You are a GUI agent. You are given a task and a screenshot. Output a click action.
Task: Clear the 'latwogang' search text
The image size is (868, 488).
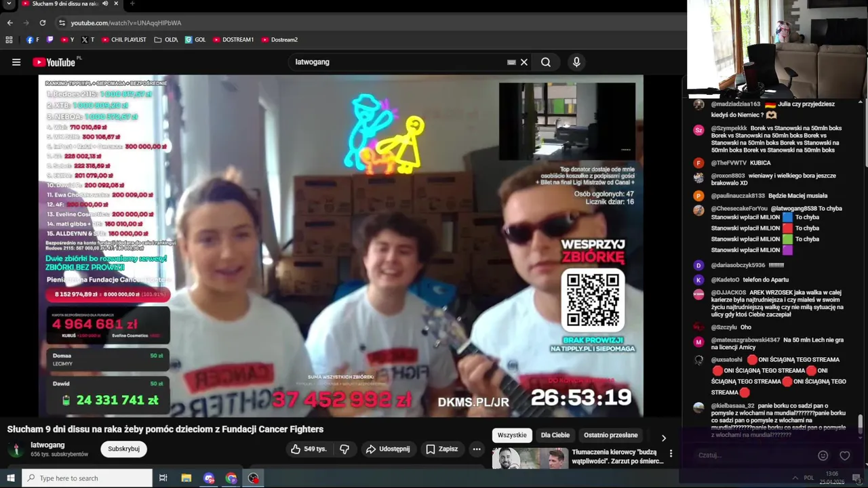pos(524,62)
